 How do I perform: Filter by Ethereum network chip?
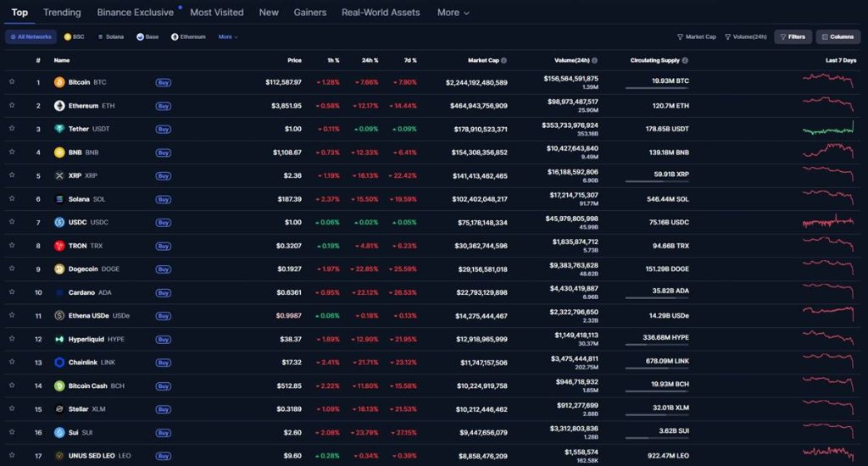(188, 37)
